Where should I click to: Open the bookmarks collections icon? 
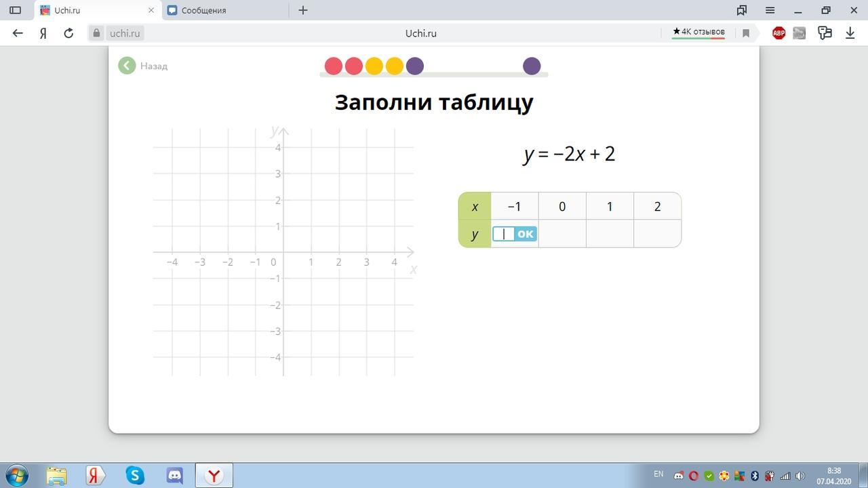[742, 10]
